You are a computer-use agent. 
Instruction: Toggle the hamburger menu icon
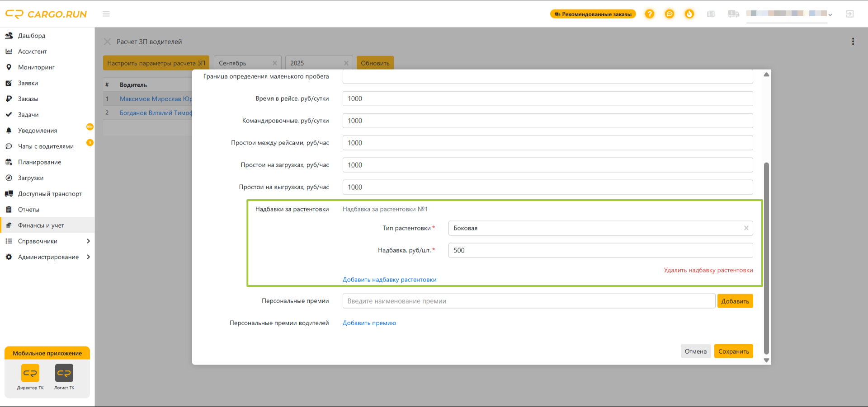point(106,14)
